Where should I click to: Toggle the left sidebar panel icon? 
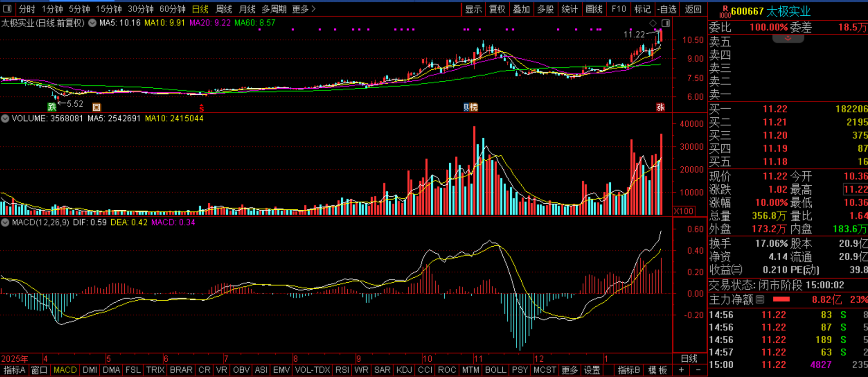[7, 9]
